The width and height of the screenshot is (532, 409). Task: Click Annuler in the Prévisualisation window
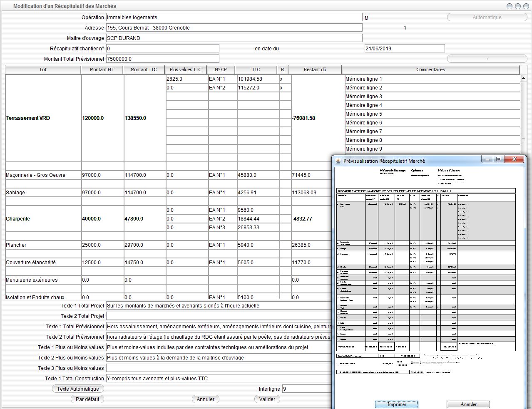468,404
